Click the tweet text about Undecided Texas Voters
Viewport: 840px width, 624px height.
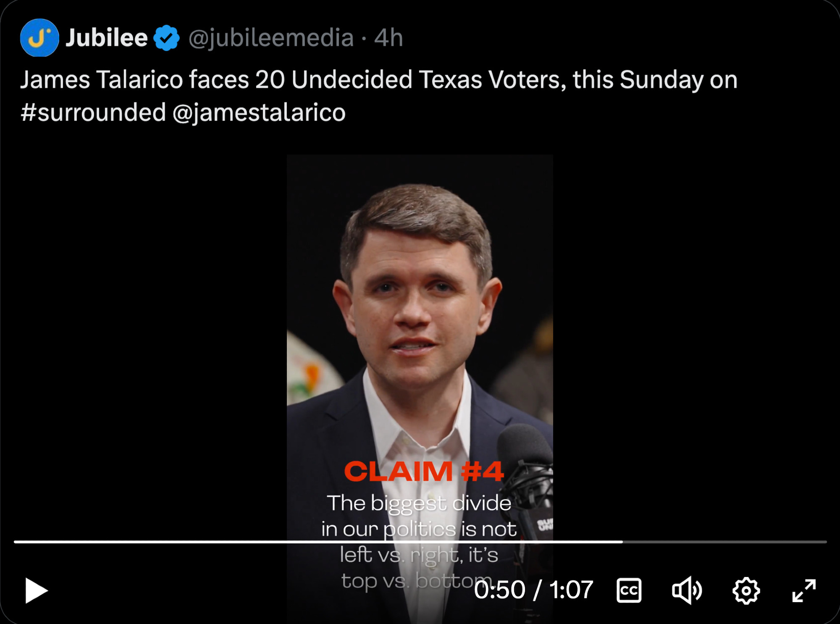[379, 96]
